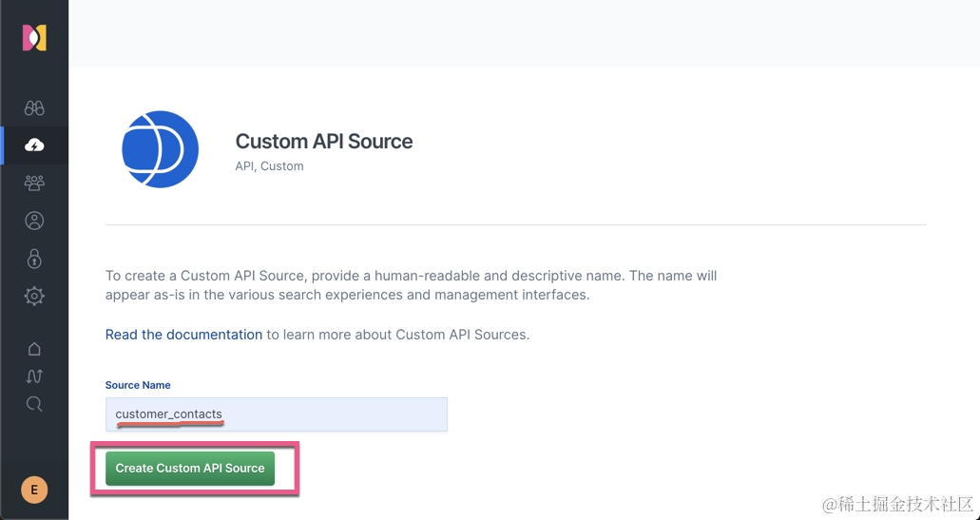Open the settings gear icon
980x520 pixels.
[34, 296]
